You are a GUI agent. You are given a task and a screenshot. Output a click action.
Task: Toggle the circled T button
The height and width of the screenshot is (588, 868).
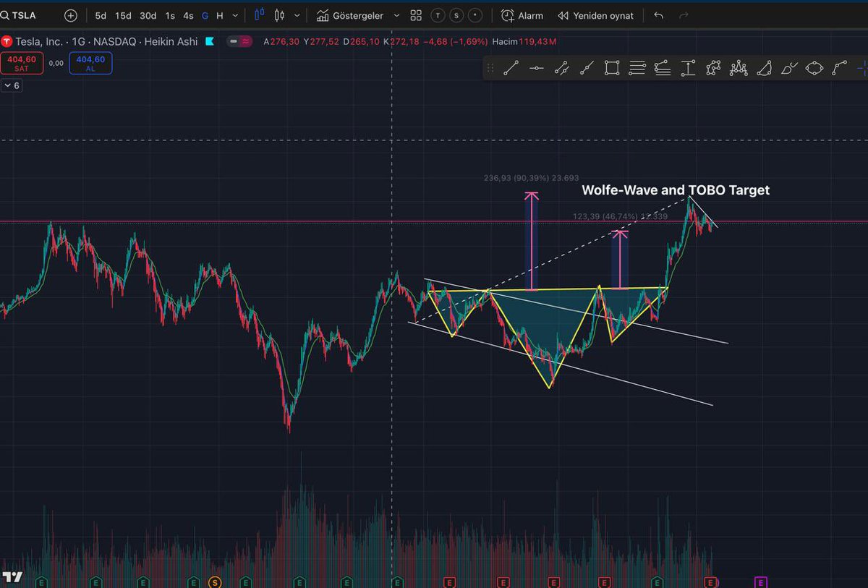point(438,15)
